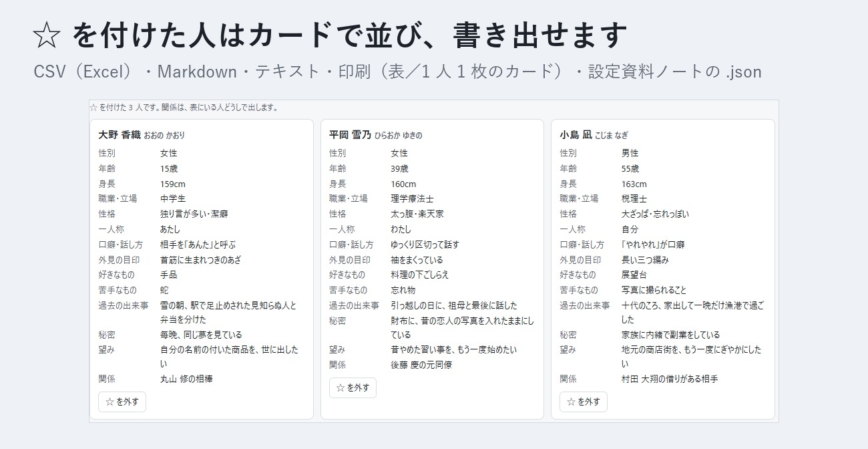Click first-person pronoun わたし
This screenshot has height=449, width=868.
[401, 229]
